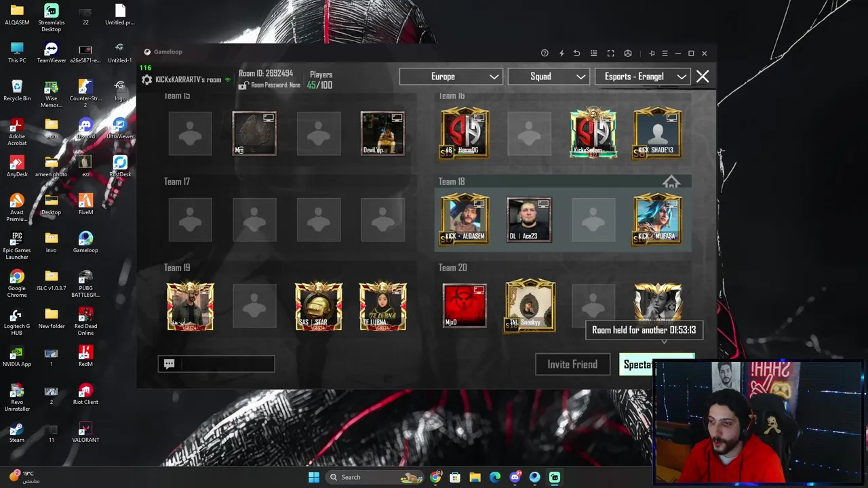Open the Esports - Erangel map dropdown
The image size is (868, 488).
coord(643,77)
